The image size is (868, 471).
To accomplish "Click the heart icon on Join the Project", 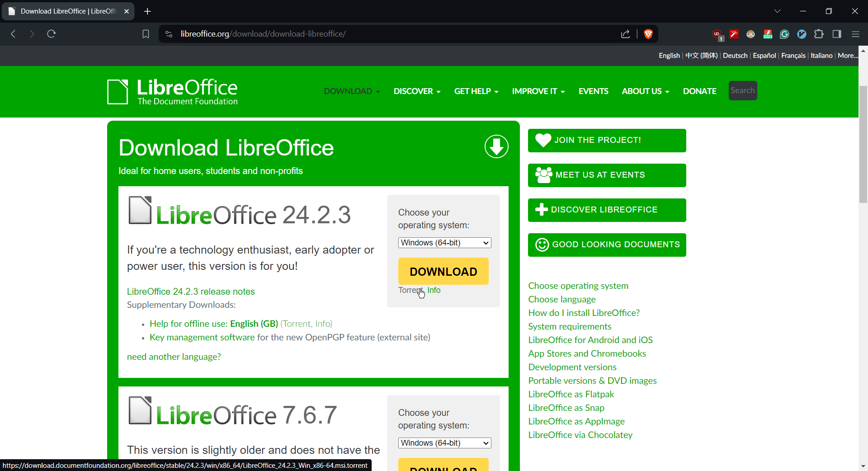I will pos(543,140).
